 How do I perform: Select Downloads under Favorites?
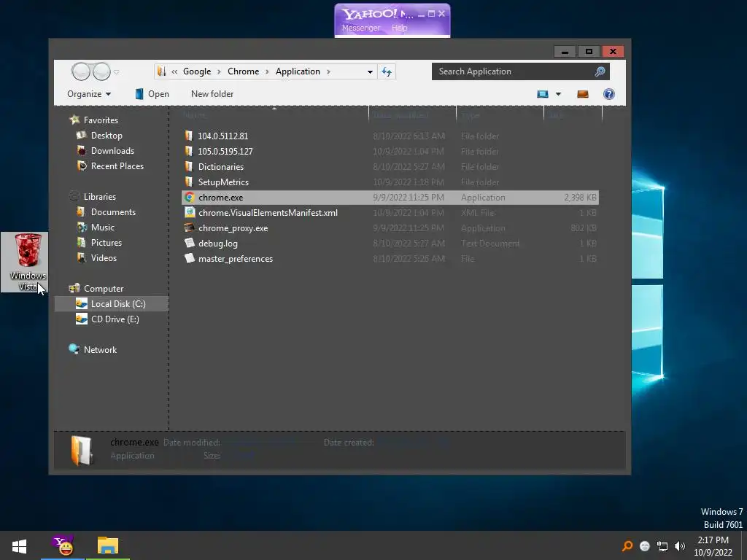pyautogui.click(x=106, y=150)
